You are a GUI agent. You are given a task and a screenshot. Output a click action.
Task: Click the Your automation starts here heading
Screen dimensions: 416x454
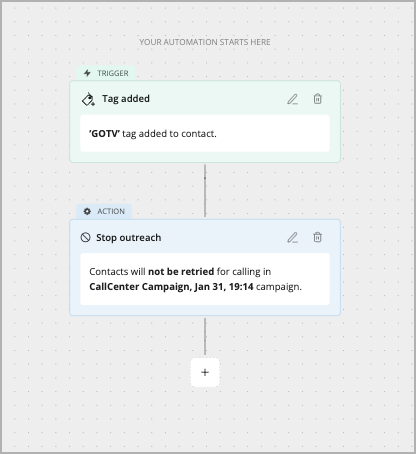205,42
